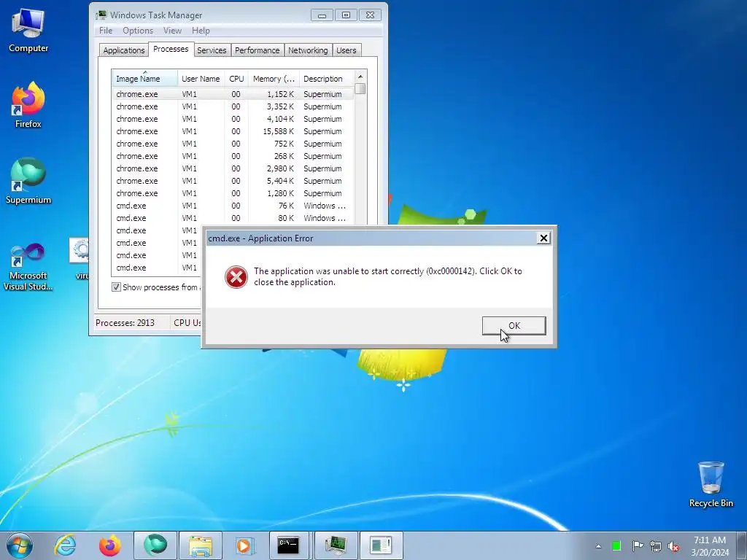
Task: Select chrome.exe row using 3,352 K memory
Action: [x=233, y=106]
